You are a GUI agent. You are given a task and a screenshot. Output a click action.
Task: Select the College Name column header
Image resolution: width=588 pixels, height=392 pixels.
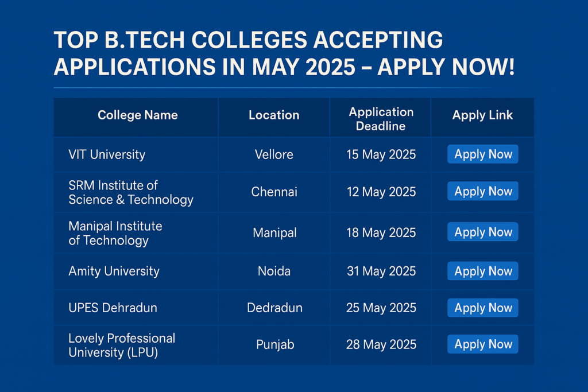(x=138, y=115)
